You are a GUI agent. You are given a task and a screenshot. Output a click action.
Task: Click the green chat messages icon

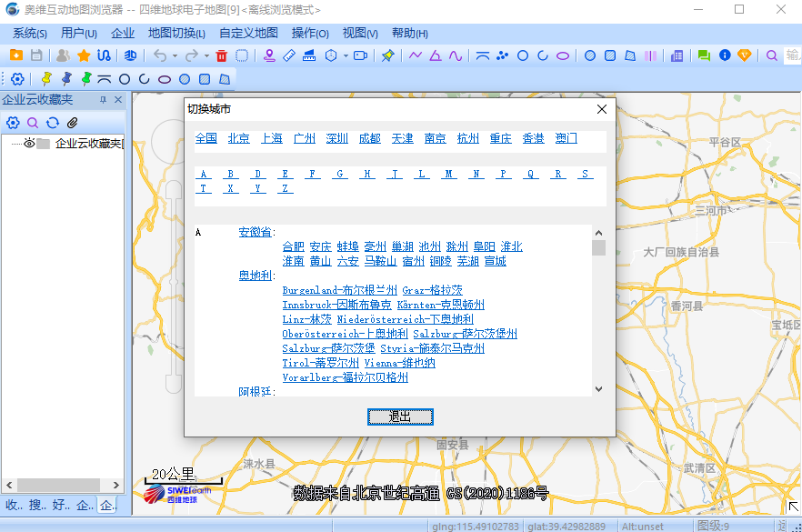point(704,55)
